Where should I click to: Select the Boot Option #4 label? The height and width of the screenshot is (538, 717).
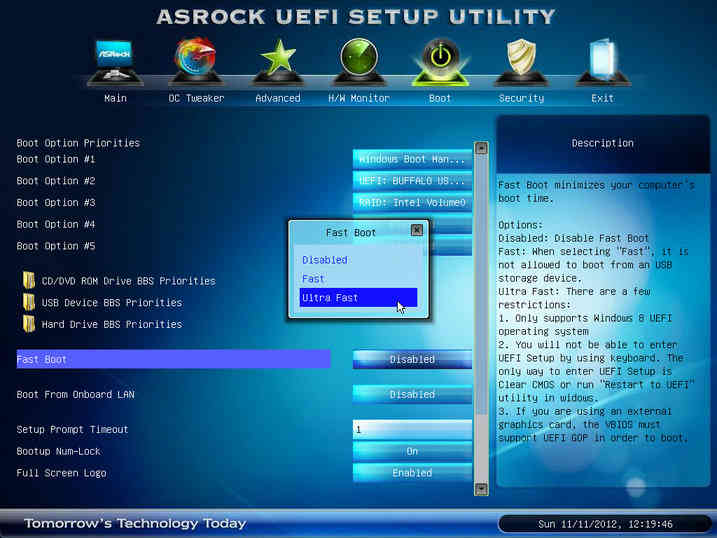click(x=56, y=224)
